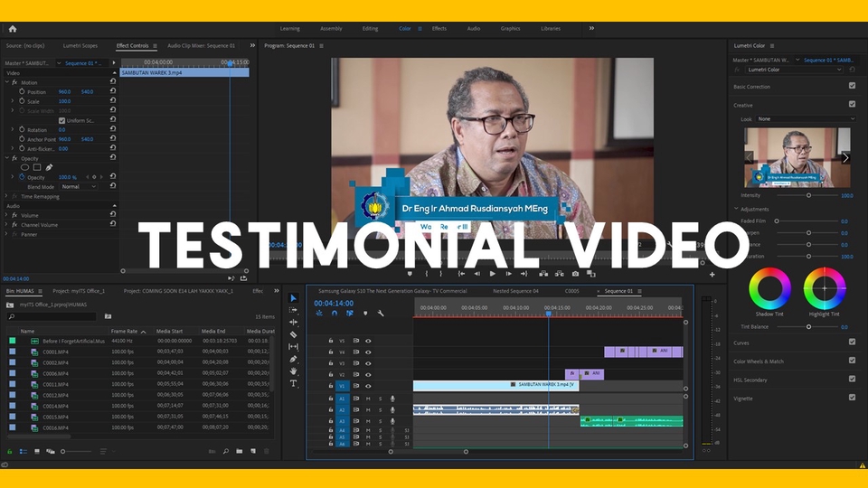Create new bin in project panel footer

(239, 452)
